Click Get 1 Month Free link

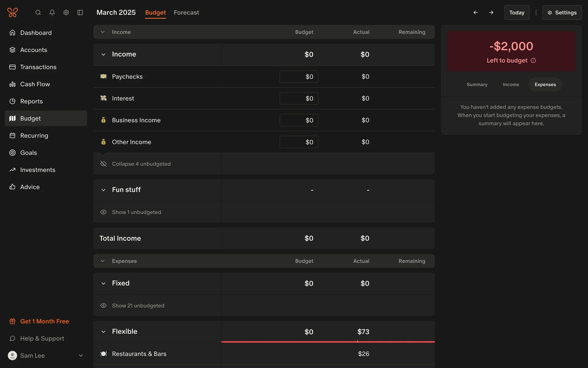pyautogui.click(x=44, y=321)
